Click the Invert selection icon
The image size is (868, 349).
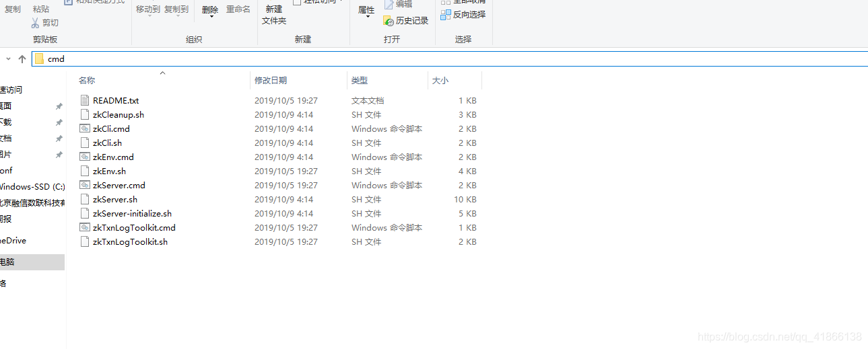445,14
